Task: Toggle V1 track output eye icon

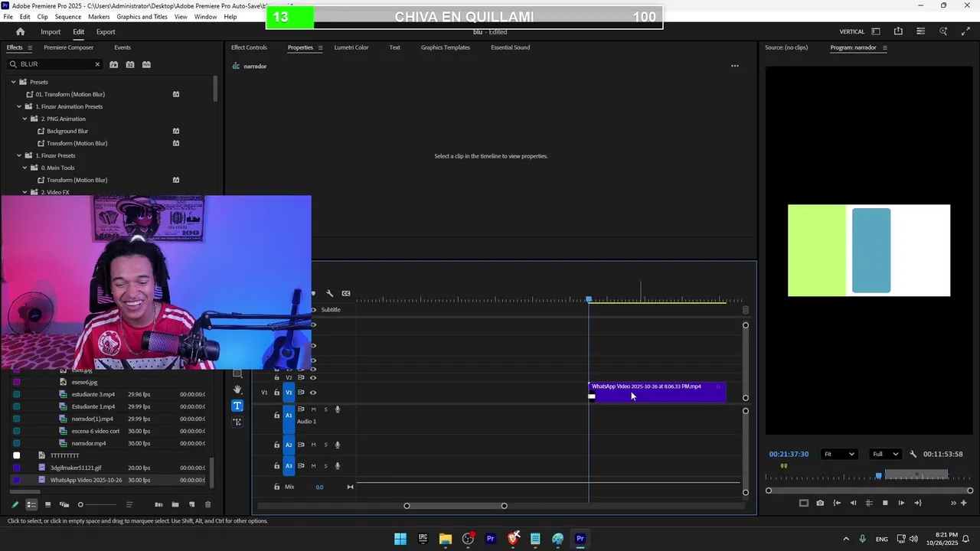Action: [312, 393]
